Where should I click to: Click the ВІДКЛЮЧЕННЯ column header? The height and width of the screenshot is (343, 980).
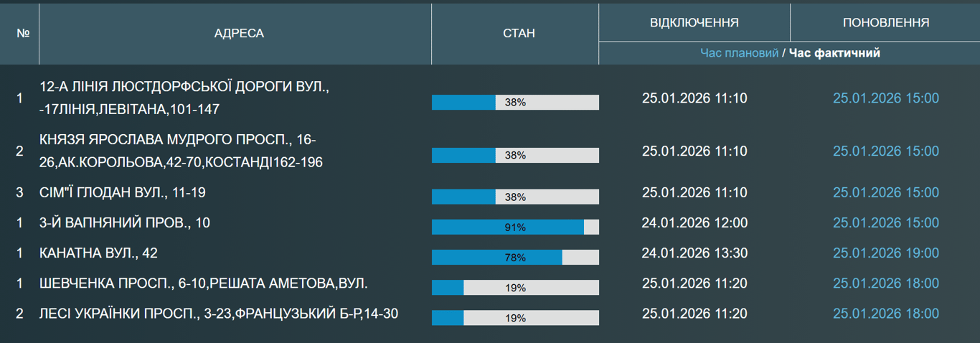tap(694, 22)
